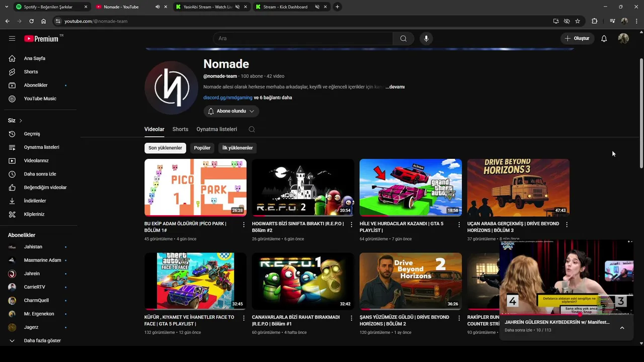Open new browser tab plus button

click(337, 7)
